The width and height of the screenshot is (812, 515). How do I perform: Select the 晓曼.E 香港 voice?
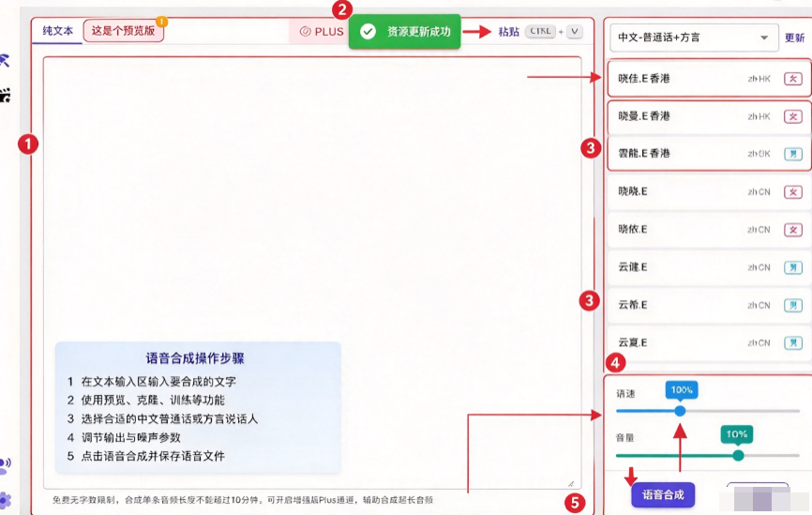click(709, 116)
